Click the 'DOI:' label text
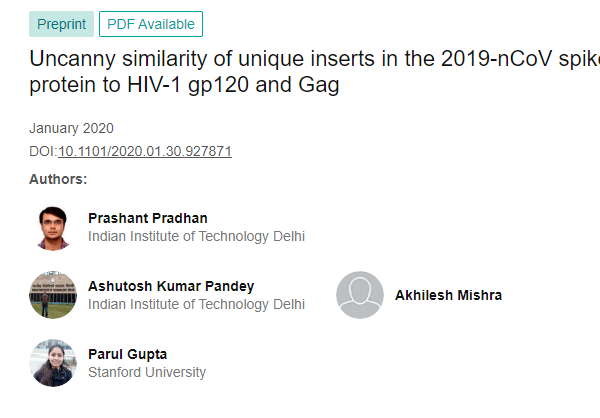Image resolution: width=600 pixels, height=418 pixels. pos(43,151)
